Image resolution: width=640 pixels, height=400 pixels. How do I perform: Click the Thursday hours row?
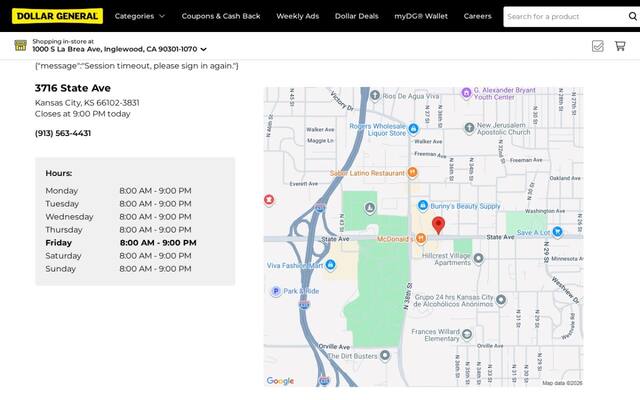[x=118, y=230]
